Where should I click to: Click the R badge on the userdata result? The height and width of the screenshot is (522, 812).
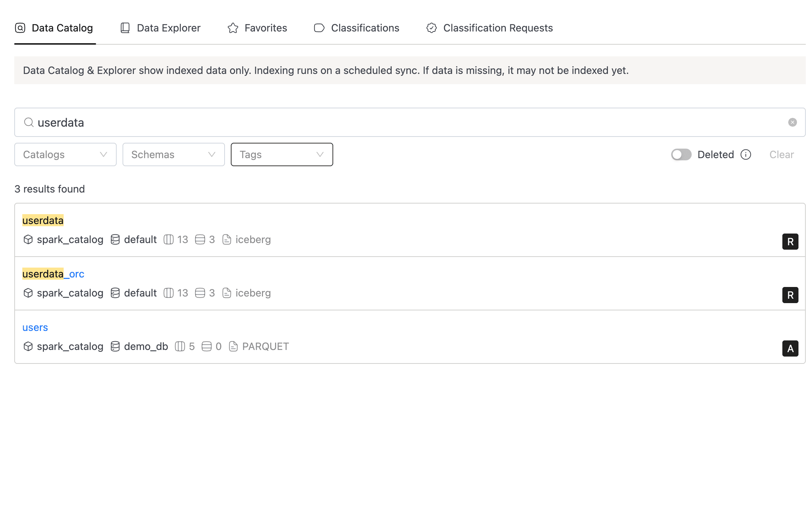(x=790, y=242)
